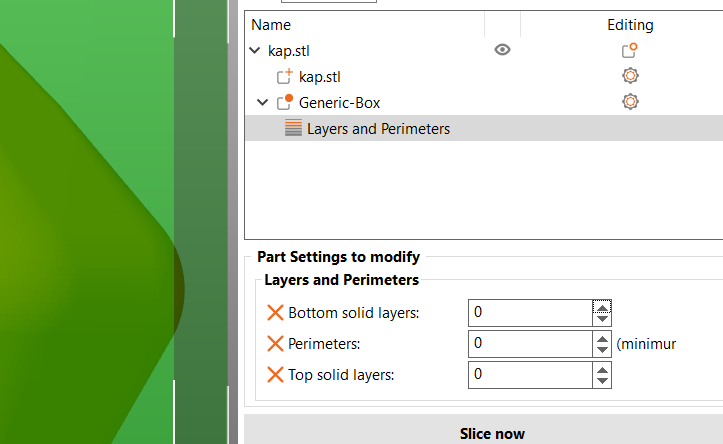Image resolution: width=723 pixels, height=444 pixels.
Task: Increase Top solid layers value
Action: point(602,369)
